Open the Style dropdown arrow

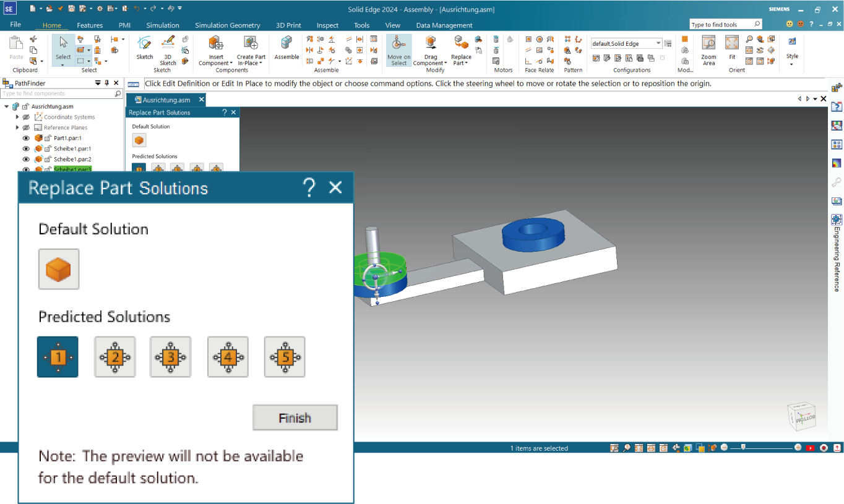click(792, 64)
